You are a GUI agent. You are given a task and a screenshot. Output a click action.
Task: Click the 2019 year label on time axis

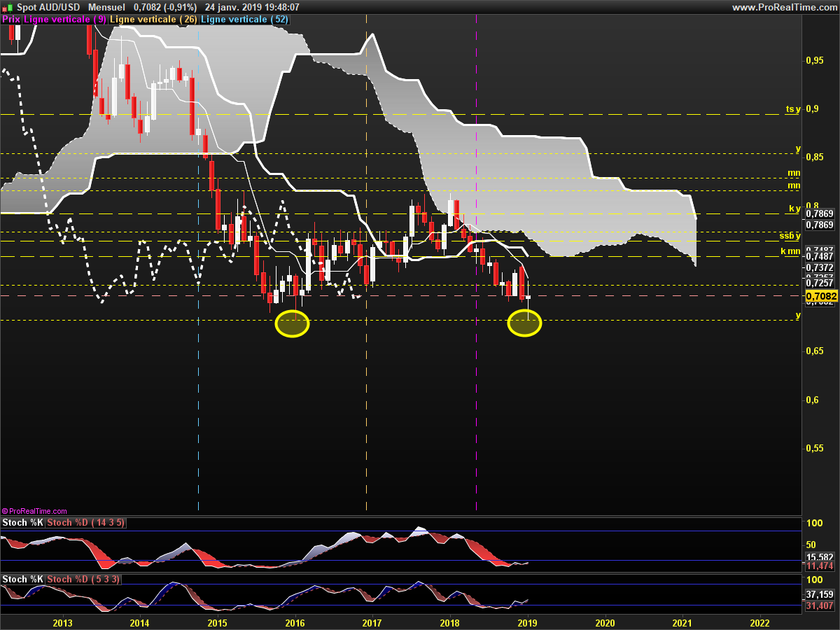[x=527, y=622]
